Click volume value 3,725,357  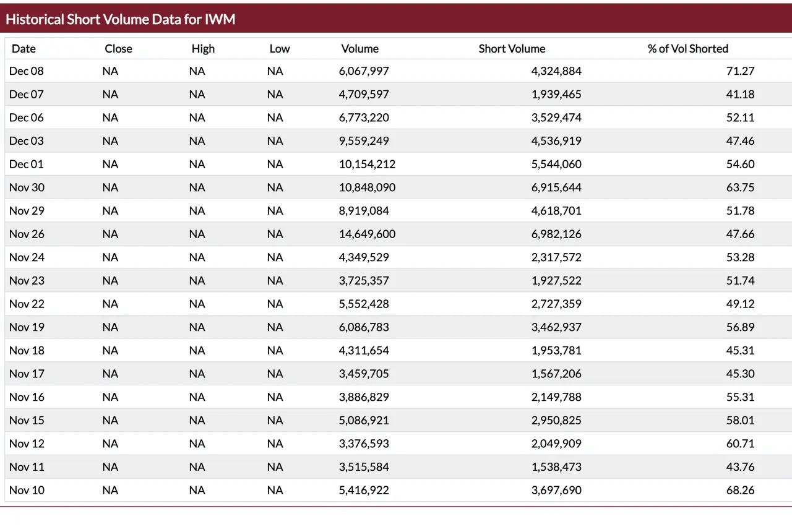pyautogui.click(x=364, y=281)
